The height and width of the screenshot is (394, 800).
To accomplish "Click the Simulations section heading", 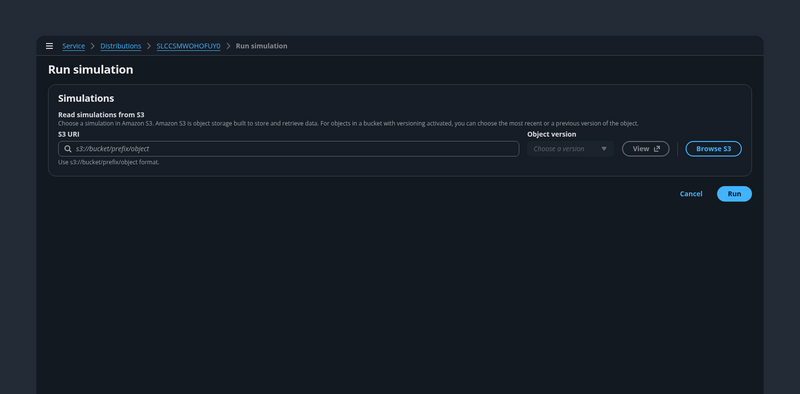I will pyautogui.click(x=86, y=98).
